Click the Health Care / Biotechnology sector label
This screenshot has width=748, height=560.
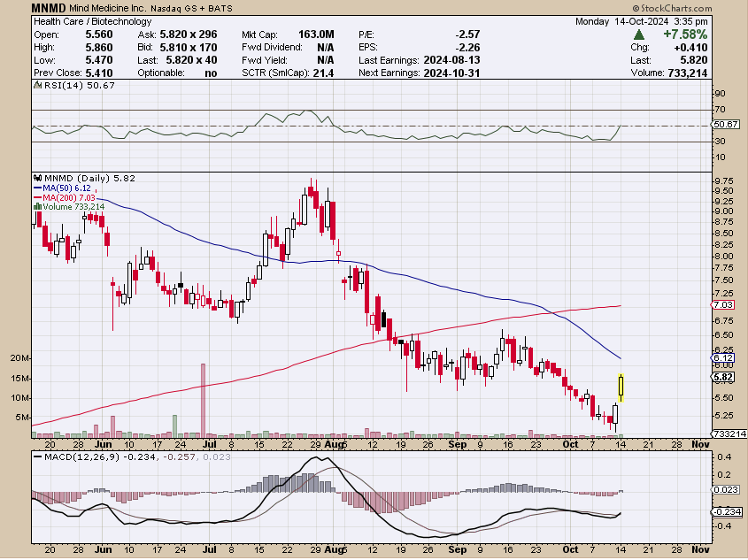pos(93,21)
